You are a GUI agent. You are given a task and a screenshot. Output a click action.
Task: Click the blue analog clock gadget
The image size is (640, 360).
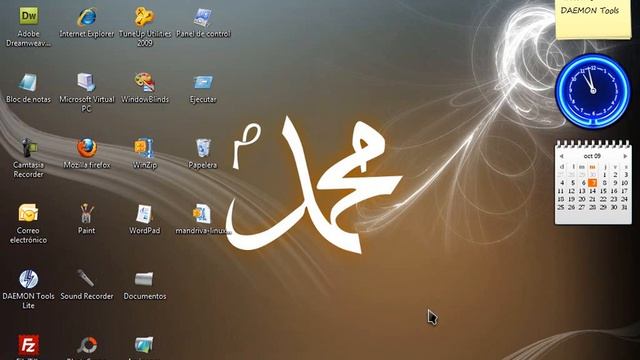click(x=593, y=91)
